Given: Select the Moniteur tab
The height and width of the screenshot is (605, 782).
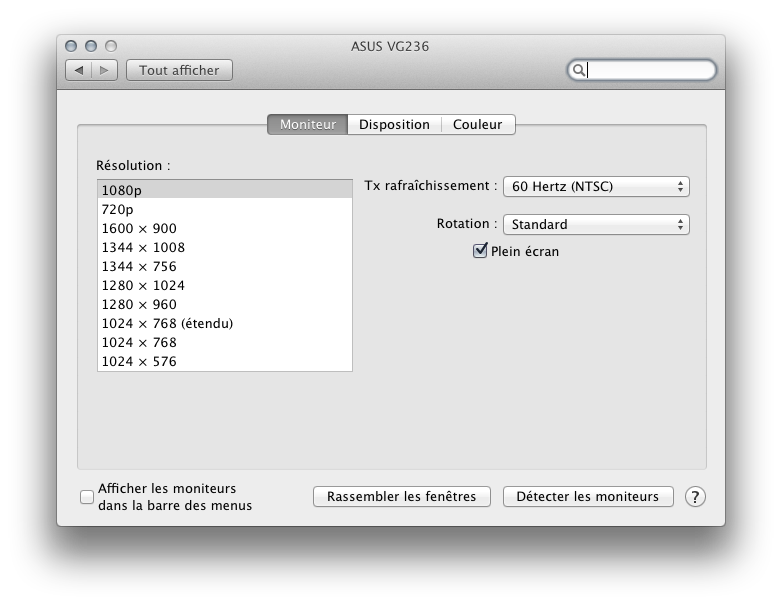Looking at the screenshot, I should [x=308, y=125].
